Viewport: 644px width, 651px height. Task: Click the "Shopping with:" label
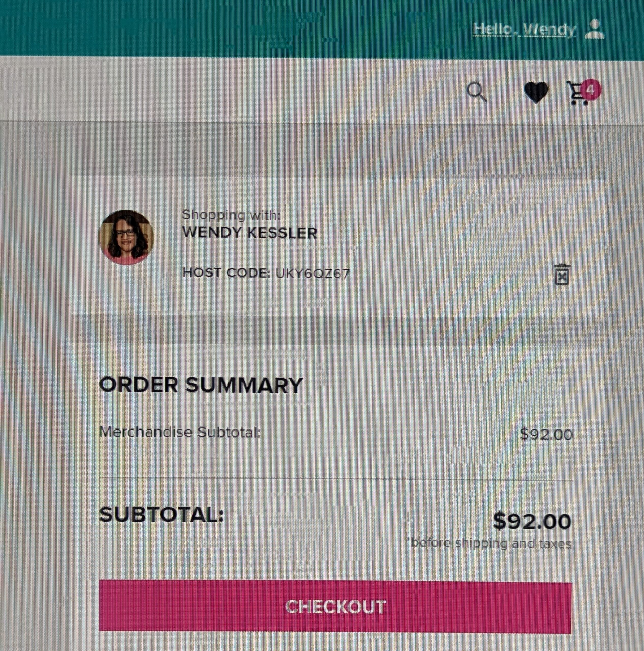(231, 215)
